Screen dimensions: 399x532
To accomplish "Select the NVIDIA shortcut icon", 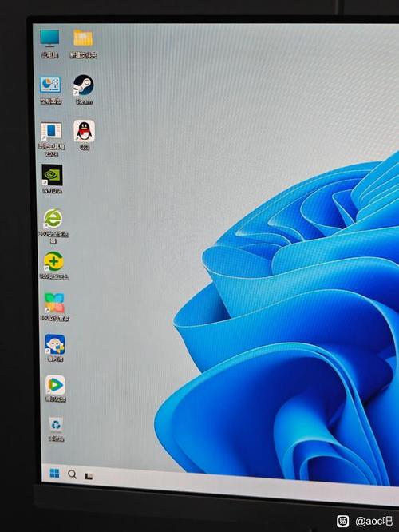I will click(52, 175).
